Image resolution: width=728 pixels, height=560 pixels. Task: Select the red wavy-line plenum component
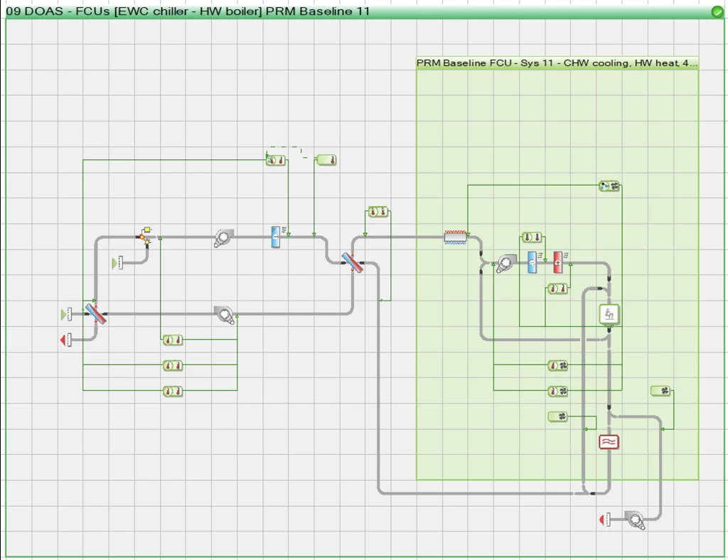tap(609, 442)
